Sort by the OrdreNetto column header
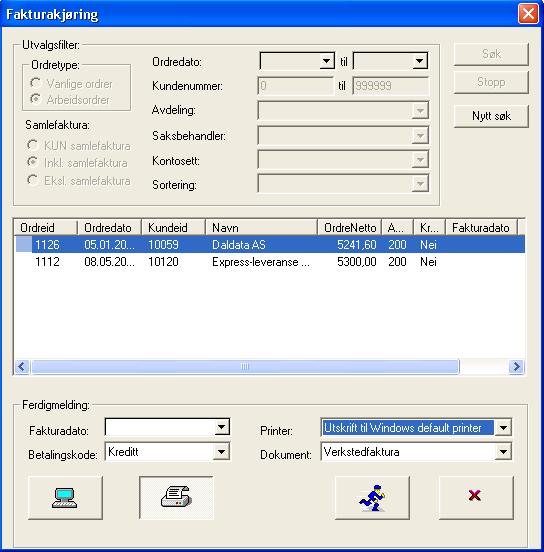544x552 pixels. tap(349, 227)
